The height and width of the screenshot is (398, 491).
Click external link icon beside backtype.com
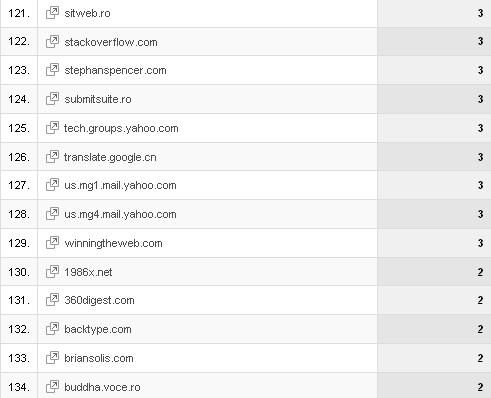[x=52, y=329]
